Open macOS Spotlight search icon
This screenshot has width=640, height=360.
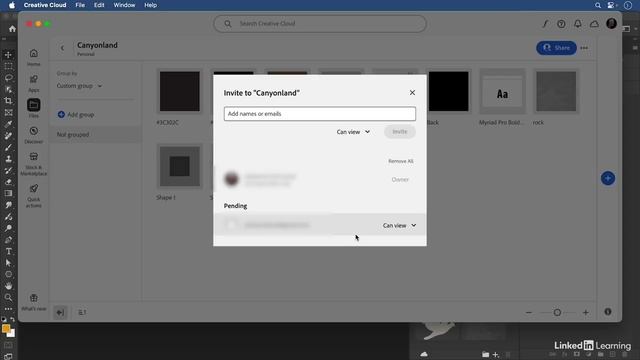tap(598, 5)
